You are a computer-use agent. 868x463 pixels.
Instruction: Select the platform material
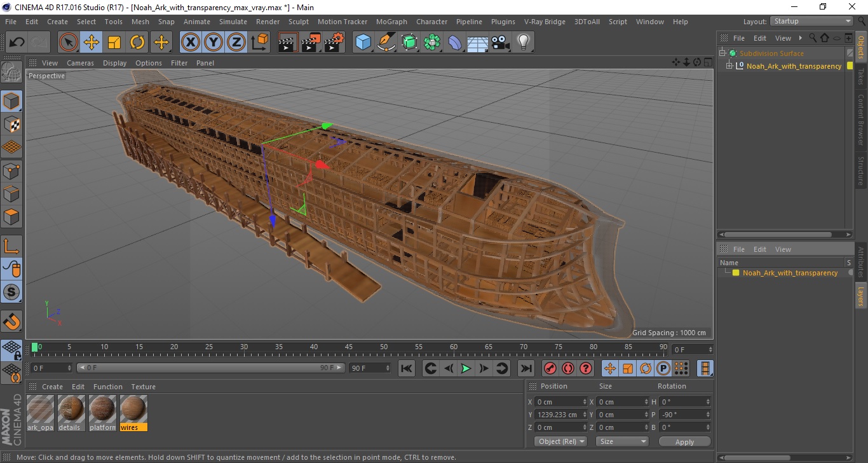click(102, 413)
